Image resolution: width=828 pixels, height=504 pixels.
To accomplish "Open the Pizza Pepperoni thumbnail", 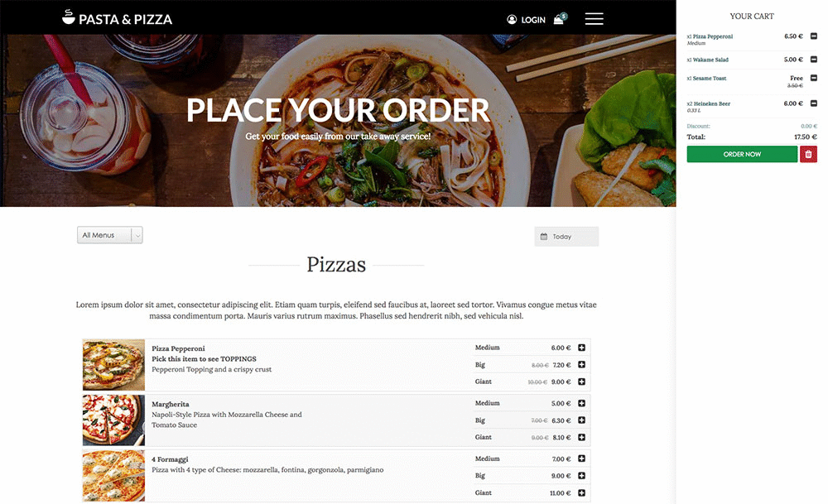I will (113, 365).
